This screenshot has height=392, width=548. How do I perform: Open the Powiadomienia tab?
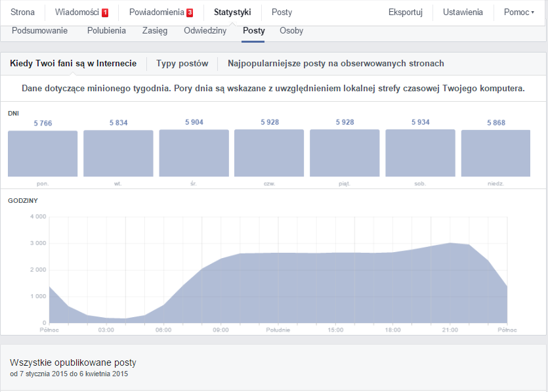click(157, 12)
